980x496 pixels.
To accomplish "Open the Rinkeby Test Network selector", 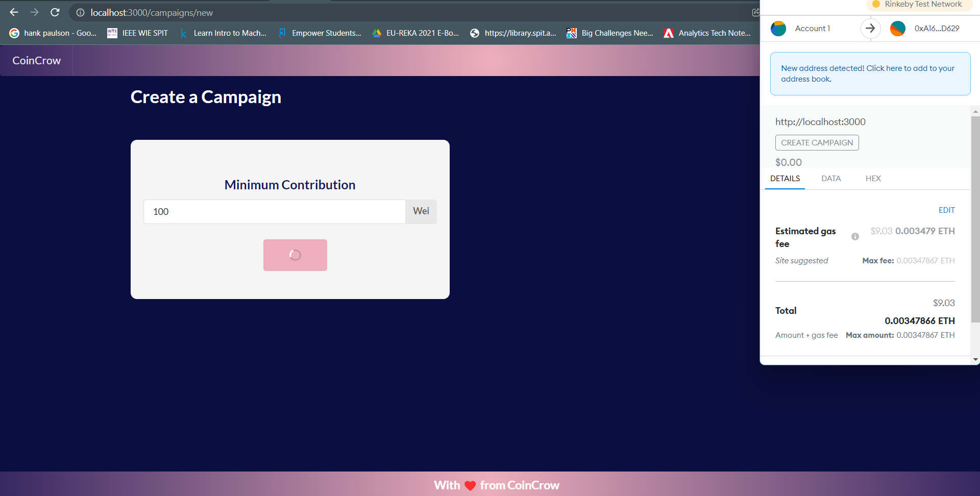I will coord(918,4).
